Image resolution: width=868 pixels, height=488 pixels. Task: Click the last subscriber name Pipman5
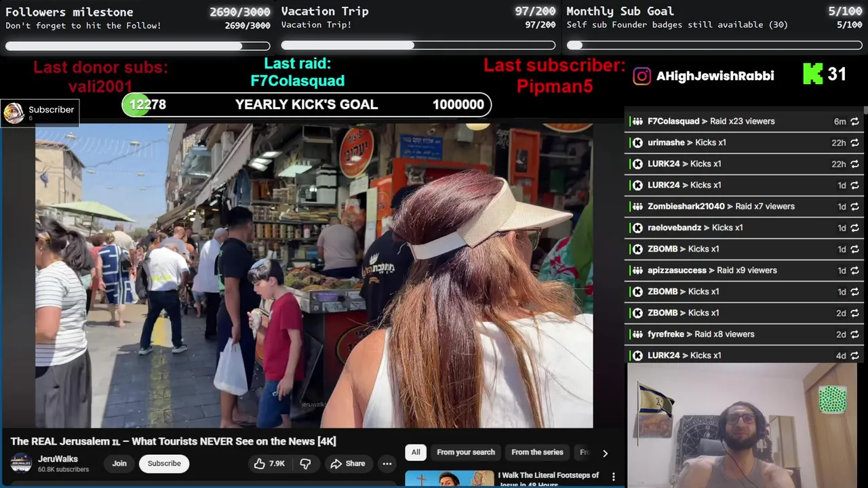pos(554,86)
